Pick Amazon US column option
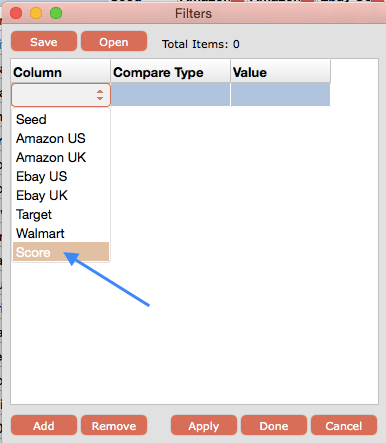 [x=61, y=138]
